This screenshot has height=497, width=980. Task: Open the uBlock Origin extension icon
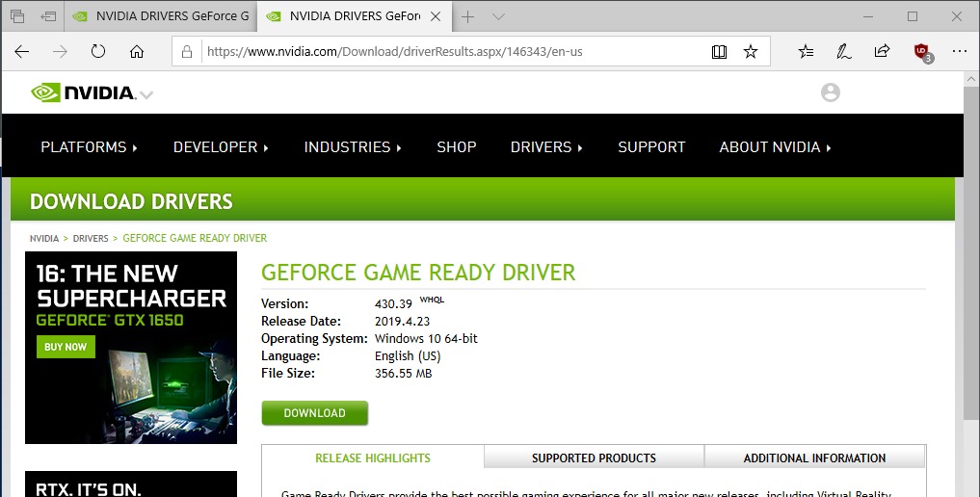[x=921, y=51]
